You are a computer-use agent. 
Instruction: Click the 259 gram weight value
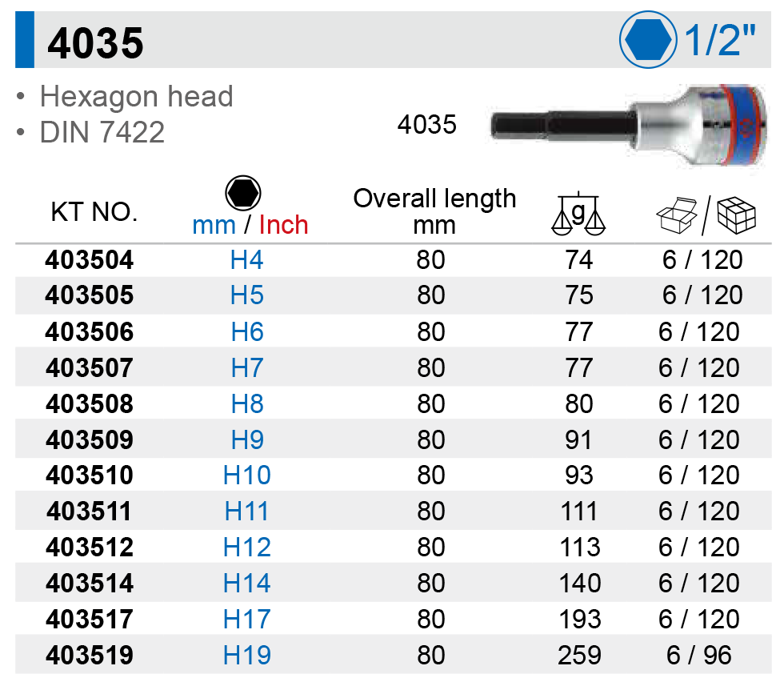point(579,656)
